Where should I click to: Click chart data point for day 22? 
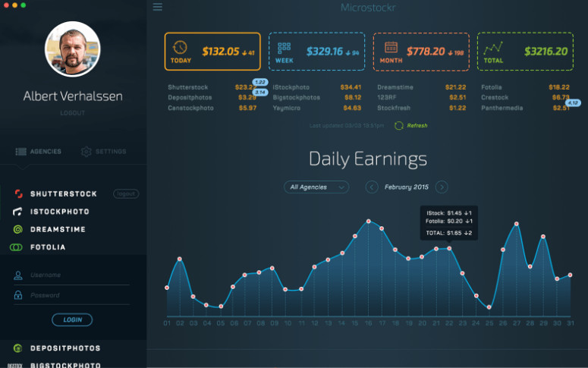coord(449,248)
